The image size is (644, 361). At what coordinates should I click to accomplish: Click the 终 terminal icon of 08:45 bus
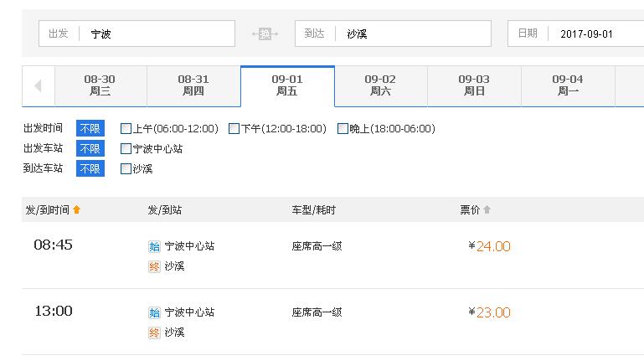pos(154,266)
